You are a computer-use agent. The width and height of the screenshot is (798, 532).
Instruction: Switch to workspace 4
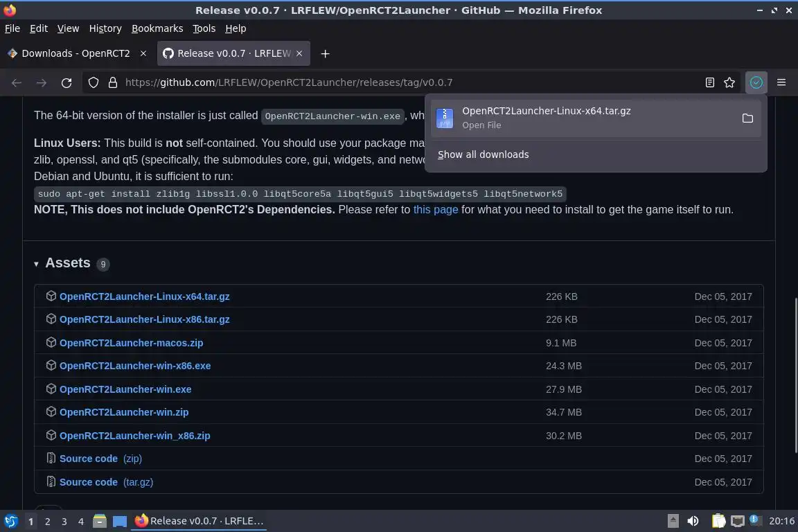point(80,521)
